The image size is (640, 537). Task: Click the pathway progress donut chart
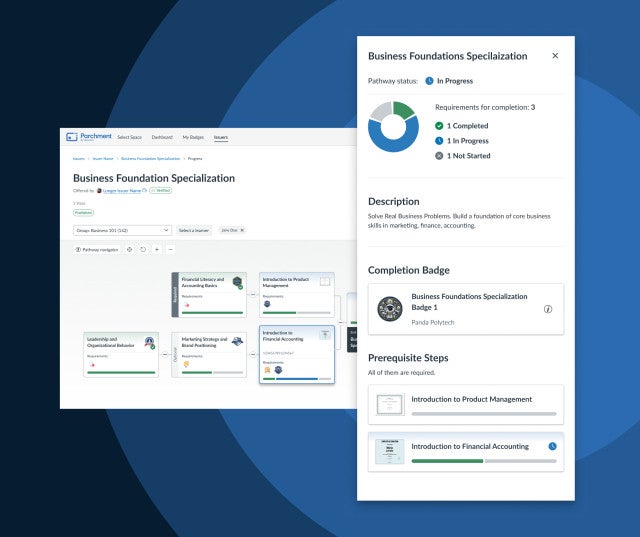coord(393,126)
